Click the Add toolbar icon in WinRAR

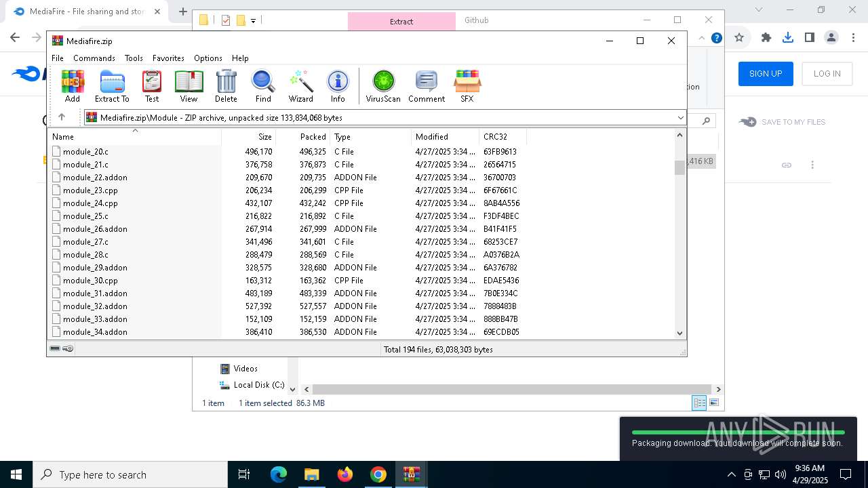pyautogui.click(x=73, y=86)
